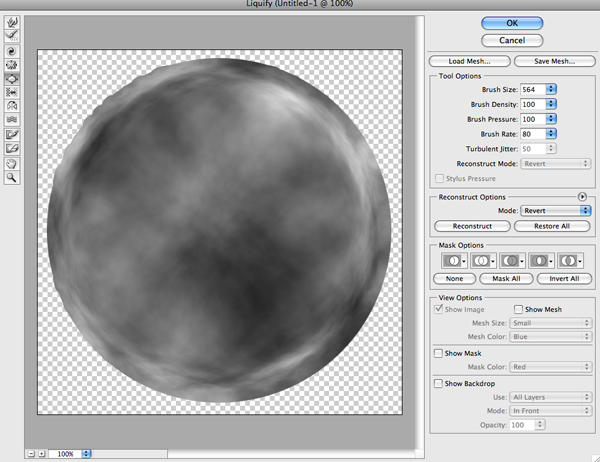Select the Turbulence tool
This screenshot has height=462, width=600.
coord(12,119)
